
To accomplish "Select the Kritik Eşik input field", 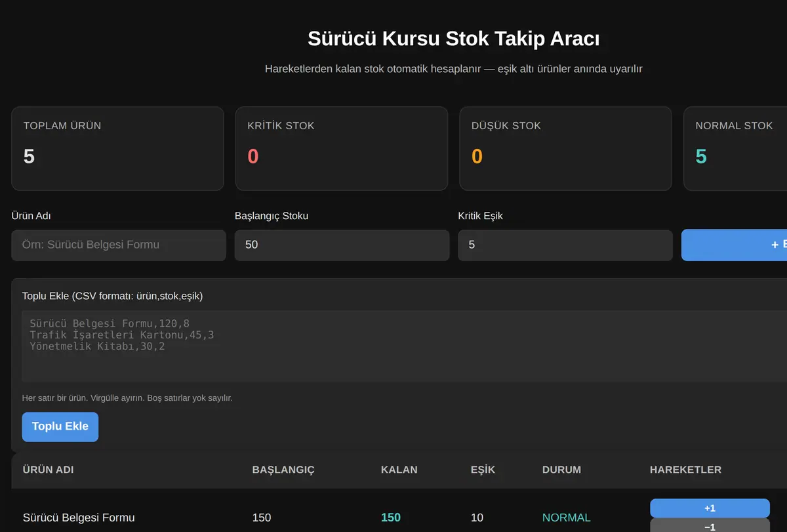I will coord(565,245).
